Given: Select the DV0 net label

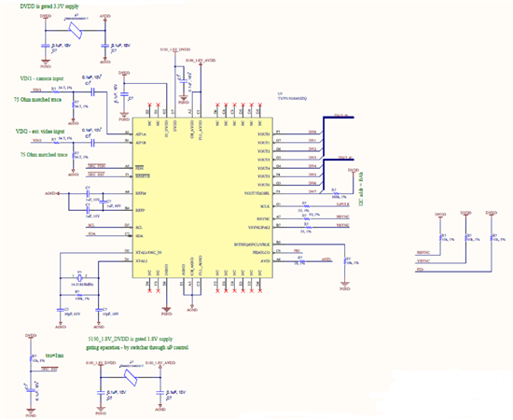Looking at the screenshot, I should click(312, 132).
